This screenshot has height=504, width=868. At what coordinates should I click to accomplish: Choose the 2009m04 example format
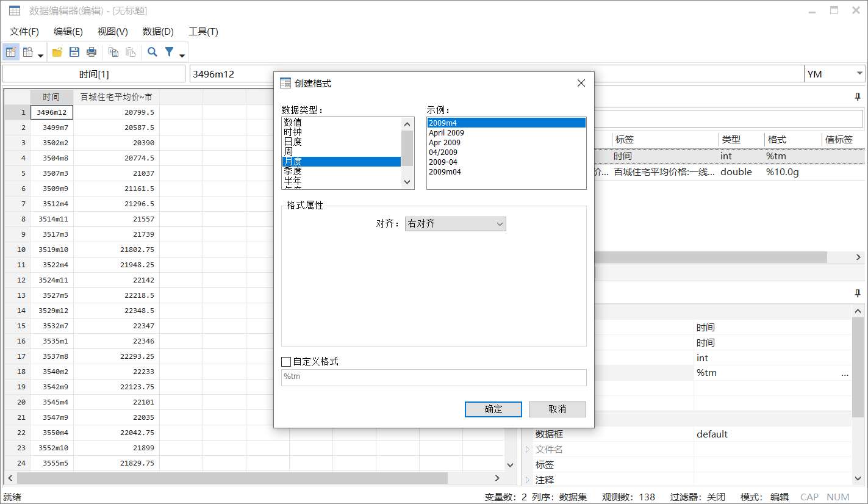point(506,171)
